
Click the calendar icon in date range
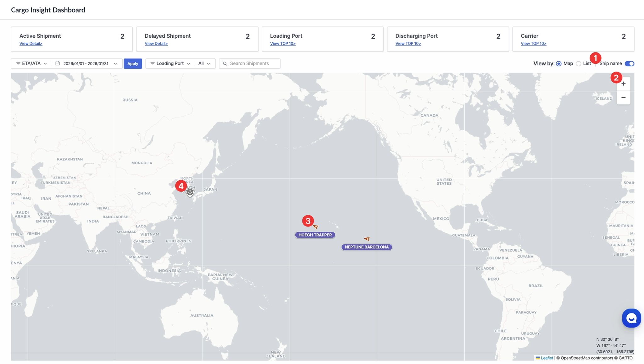58,63
